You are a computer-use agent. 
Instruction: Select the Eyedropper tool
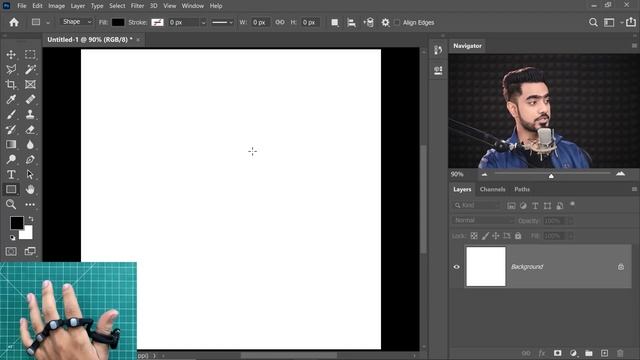(x=11, y=100)
